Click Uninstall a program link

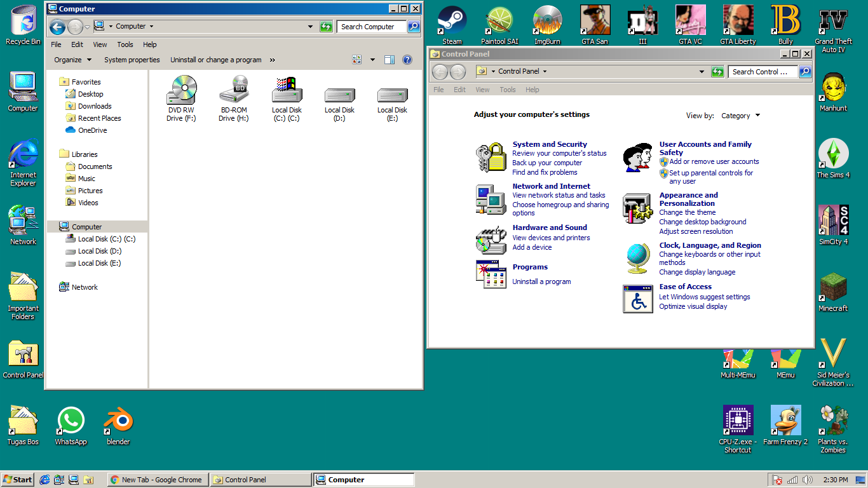coord(541,281)
